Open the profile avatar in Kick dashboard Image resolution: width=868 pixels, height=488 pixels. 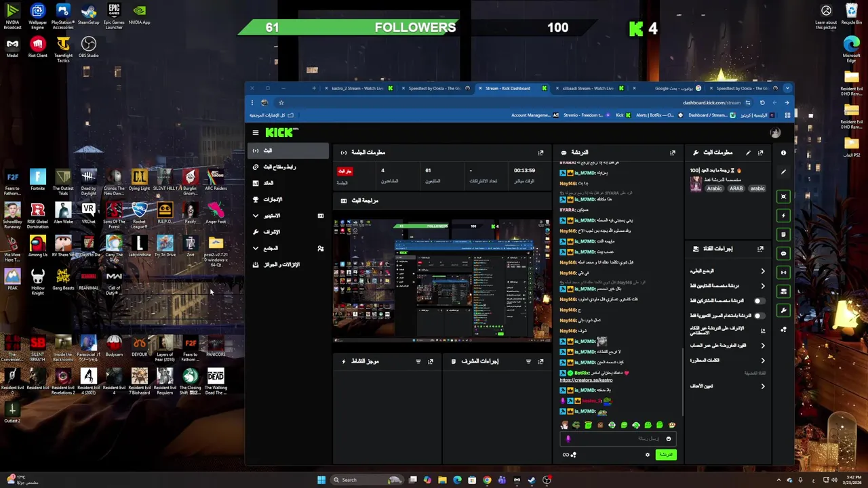775,133
